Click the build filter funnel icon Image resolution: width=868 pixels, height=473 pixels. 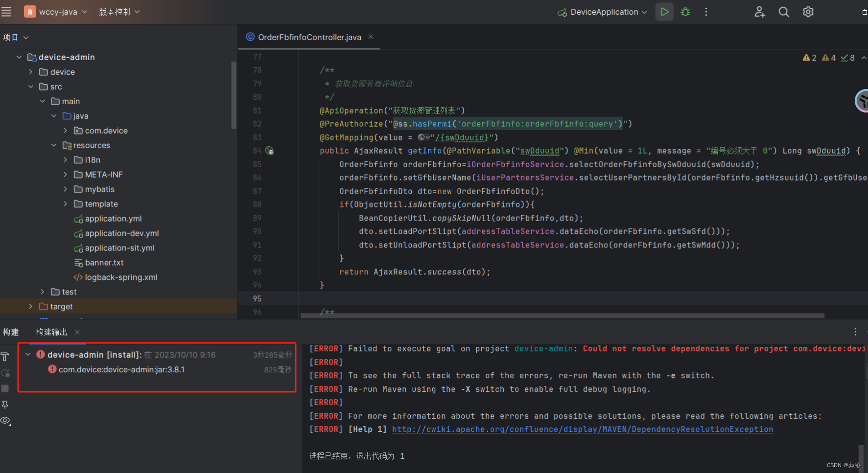click(5, 357)
